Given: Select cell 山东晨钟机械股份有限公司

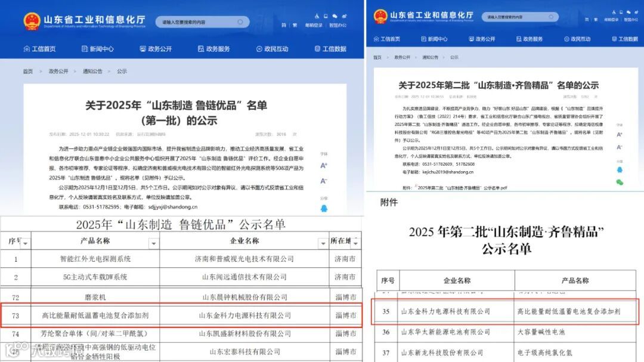Looking at the screenshot, I should point(244,297).
